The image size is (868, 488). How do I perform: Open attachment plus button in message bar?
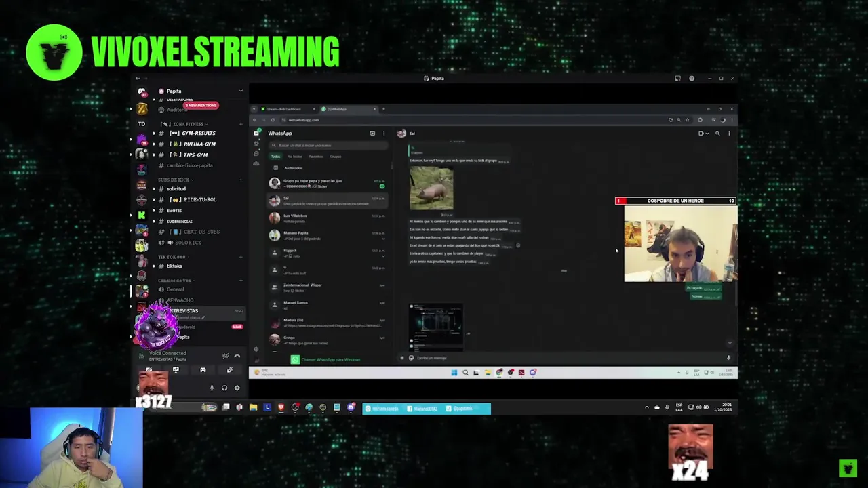401,358
